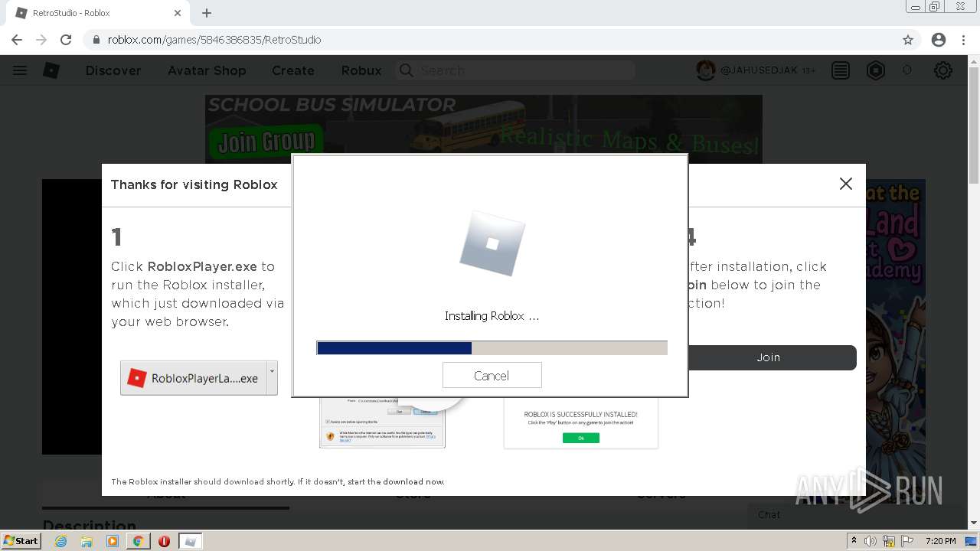Open the action center flag icon

coord(907,541)
